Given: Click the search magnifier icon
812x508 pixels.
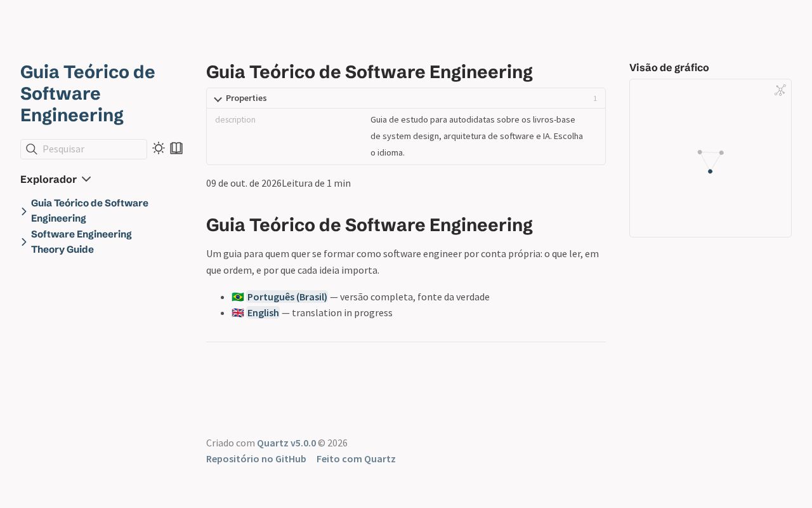Looking at the screenshot, I should pyautogui.click(x=31, y=149).
